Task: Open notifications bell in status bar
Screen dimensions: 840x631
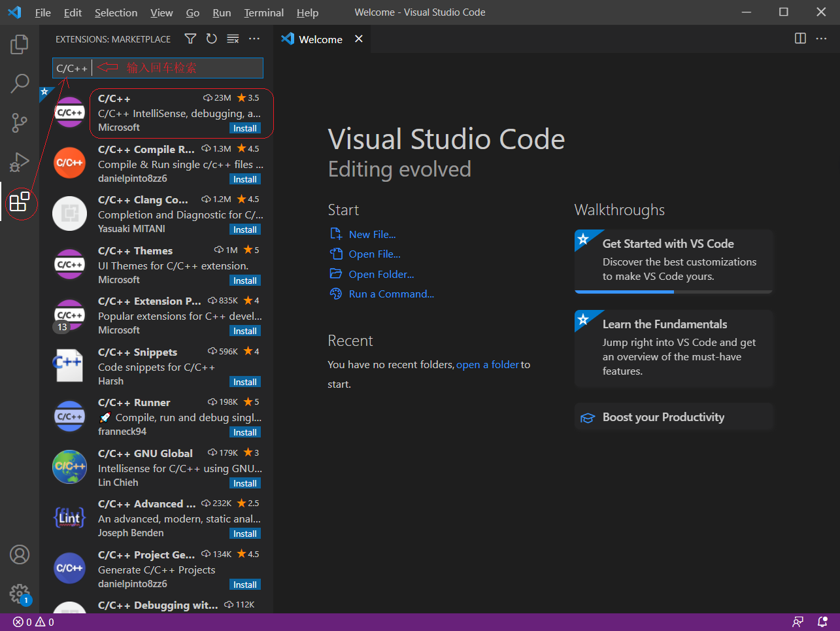Action: (x=823, y=622)
